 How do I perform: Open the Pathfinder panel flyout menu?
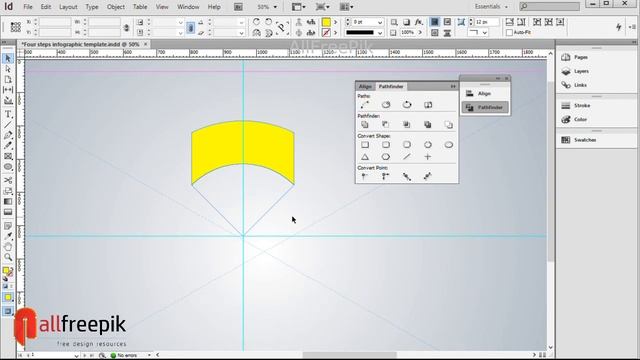pyautogui.click(x=453, y=86)
